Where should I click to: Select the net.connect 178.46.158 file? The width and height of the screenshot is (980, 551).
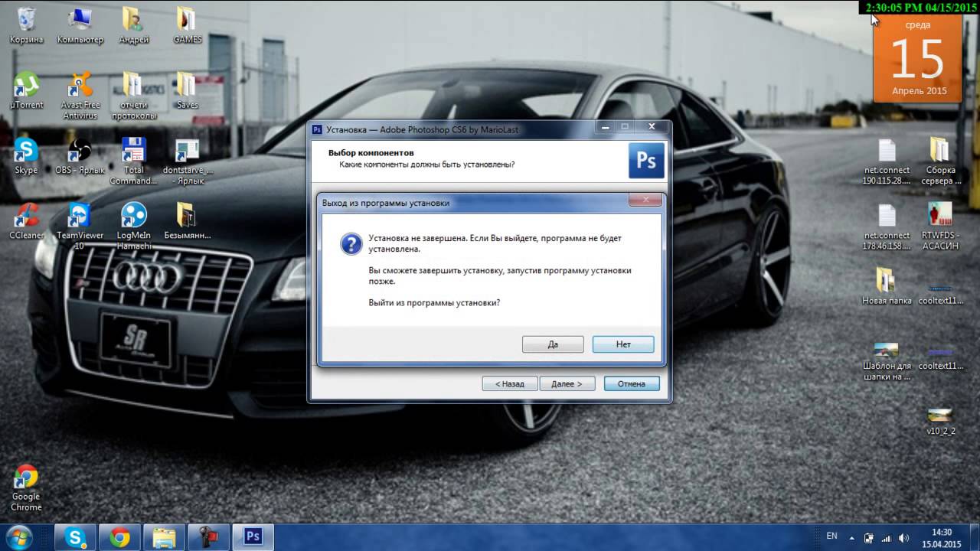(x=887, y=227)
